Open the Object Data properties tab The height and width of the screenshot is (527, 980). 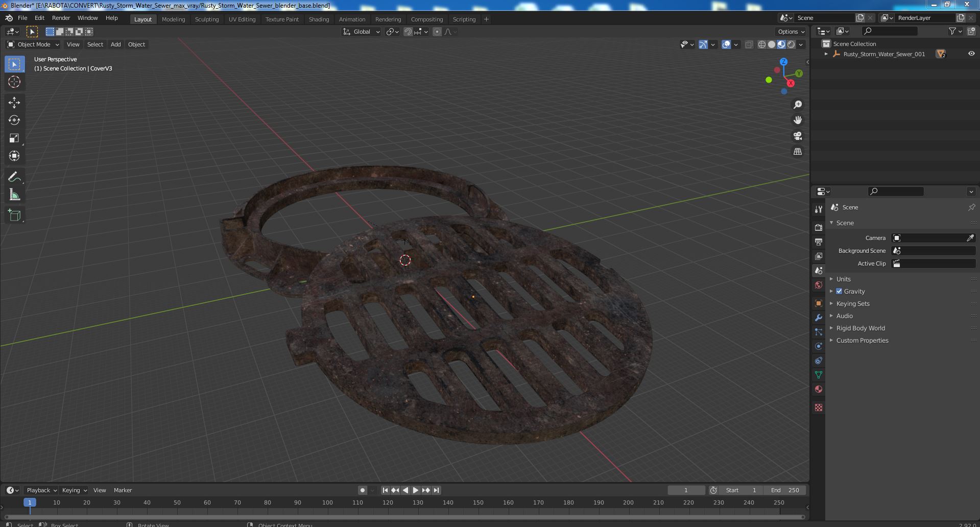point(819,375)
